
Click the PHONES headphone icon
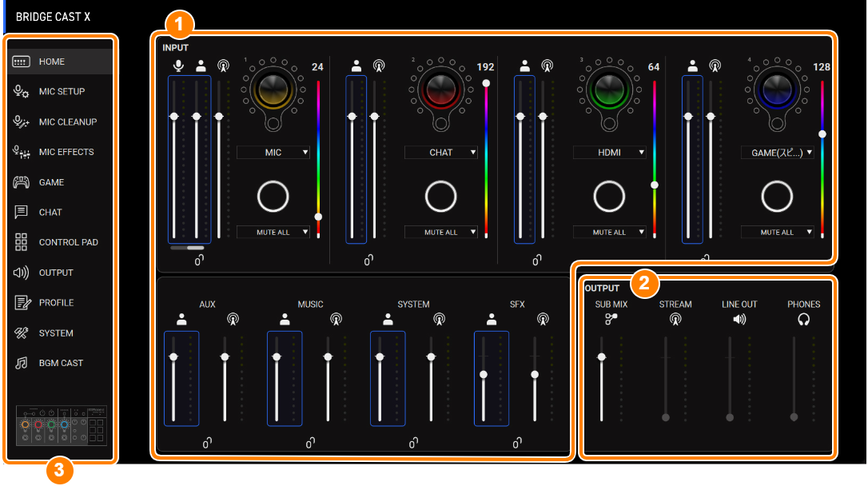pyautogui.click(x=804, y=320)
